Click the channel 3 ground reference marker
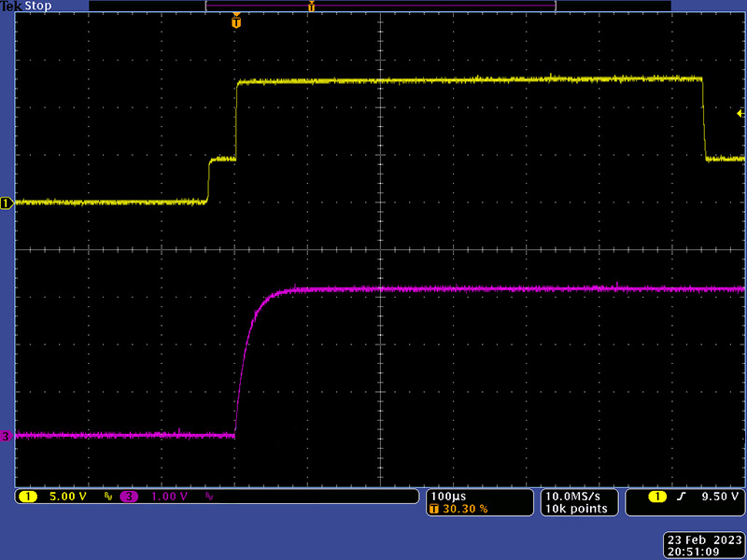747x560 pixels. pos(7,436)
